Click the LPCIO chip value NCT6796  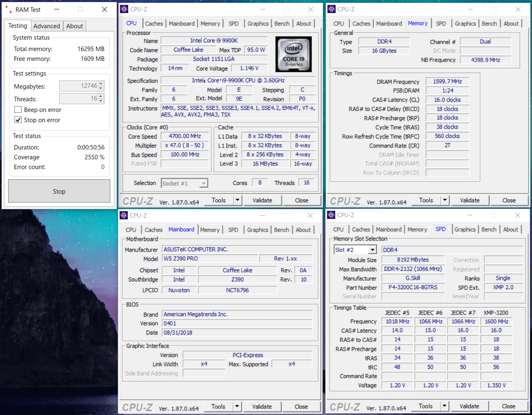pyautogui.click(x=238, y=290)
